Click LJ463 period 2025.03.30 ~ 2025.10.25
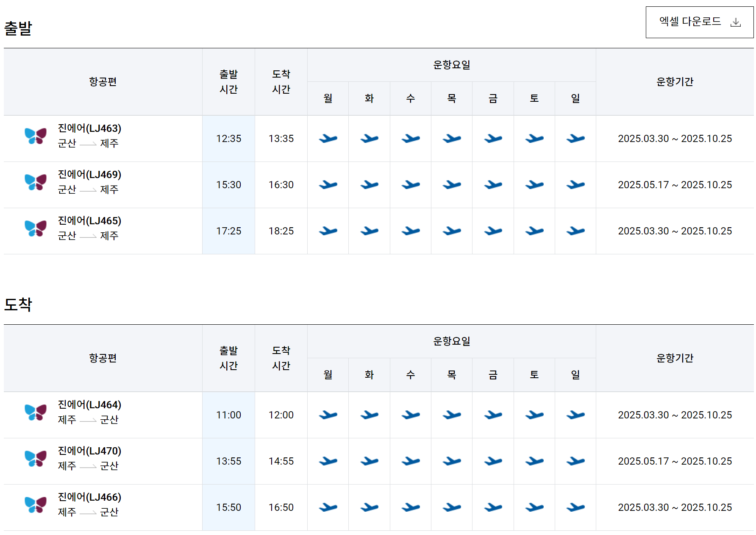Viewport: 756px width, 535px height. click(x=675, y=139)
